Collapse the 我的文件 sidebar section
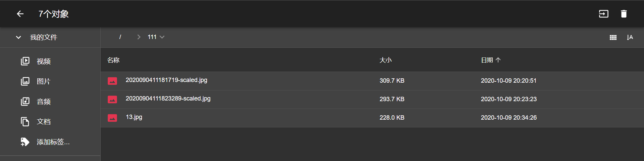This screenshot has width=644, height=161. point(18,37)
